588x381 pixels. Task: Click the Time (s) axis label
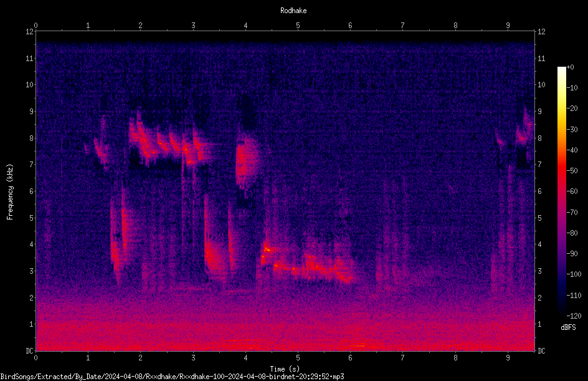click(285, 369)
